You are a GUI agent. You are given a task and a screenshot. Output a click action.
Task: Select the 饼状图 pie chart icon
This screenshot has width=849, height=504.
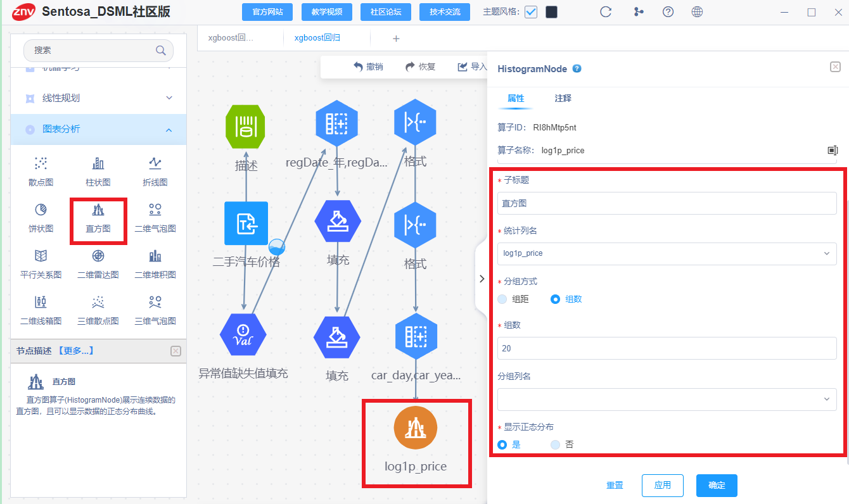tap(41, 210)
